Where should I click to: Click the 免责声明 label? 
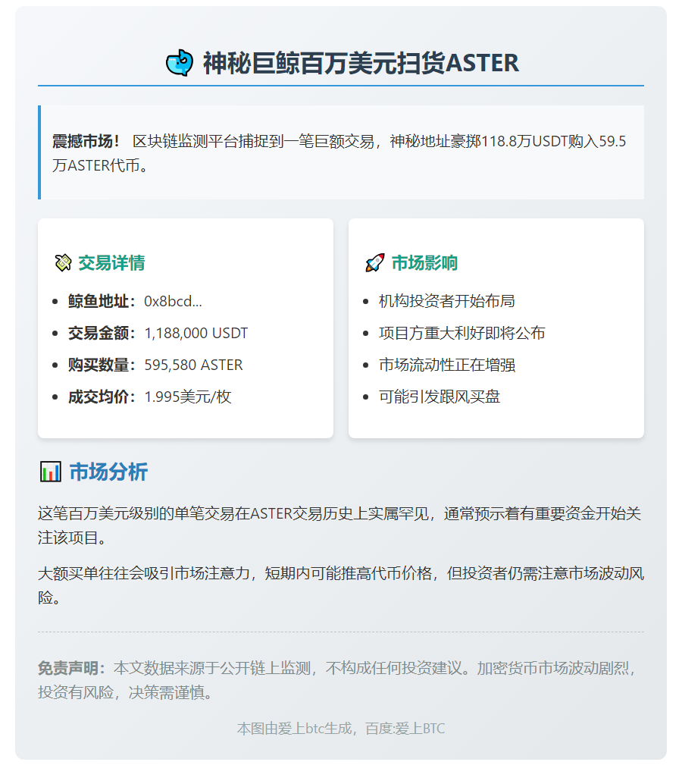(74, 669)
